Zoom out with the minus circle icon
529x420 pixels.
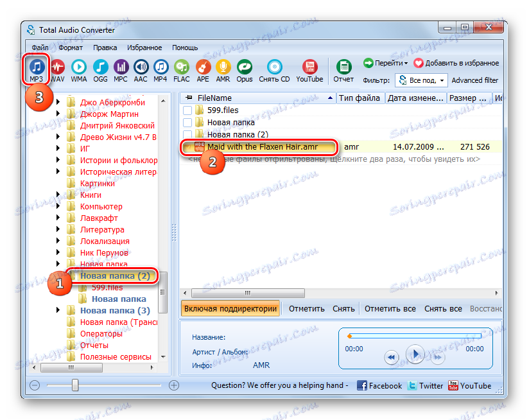[x=35, y=385]
